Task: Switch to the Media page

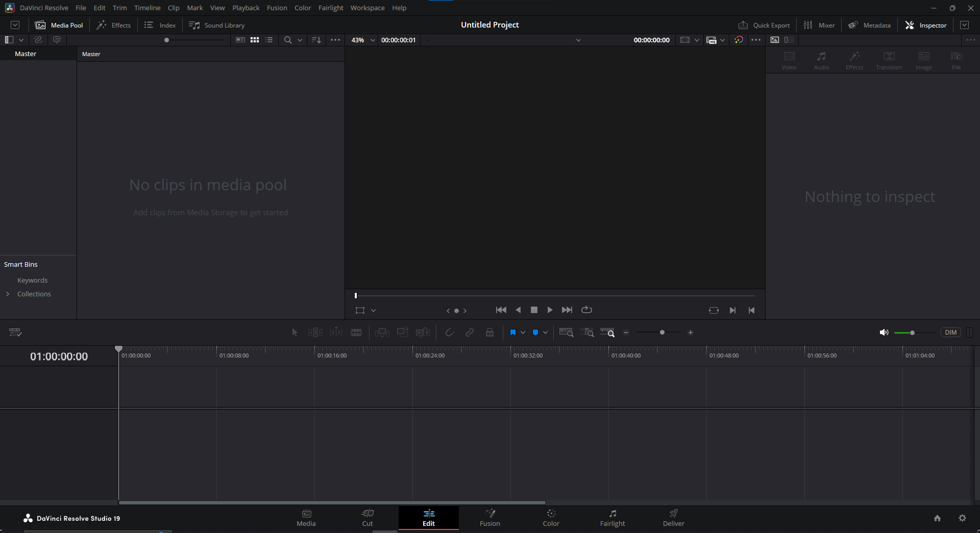Action: [x=306, y=518]
